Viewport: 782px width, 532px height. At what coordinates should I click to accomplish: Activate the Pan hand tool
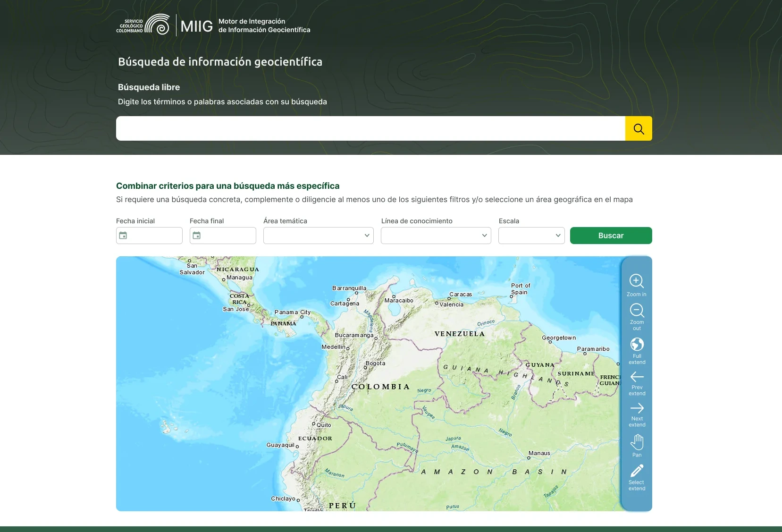pyautogui.click(x=637, y=446)
